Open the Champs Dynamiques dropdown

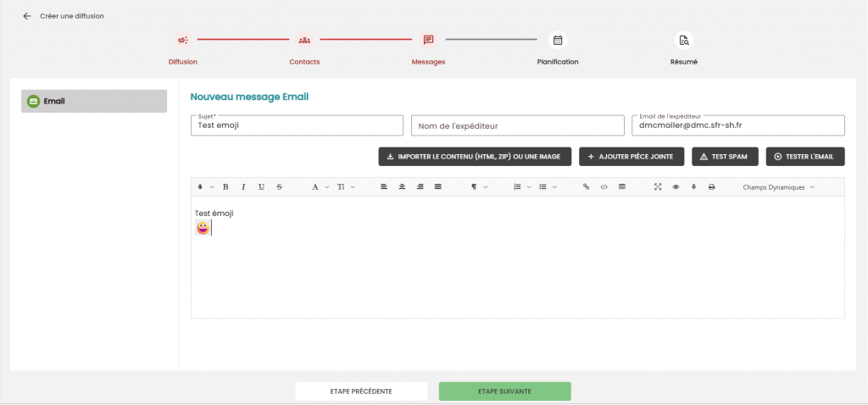click(778, 187)
